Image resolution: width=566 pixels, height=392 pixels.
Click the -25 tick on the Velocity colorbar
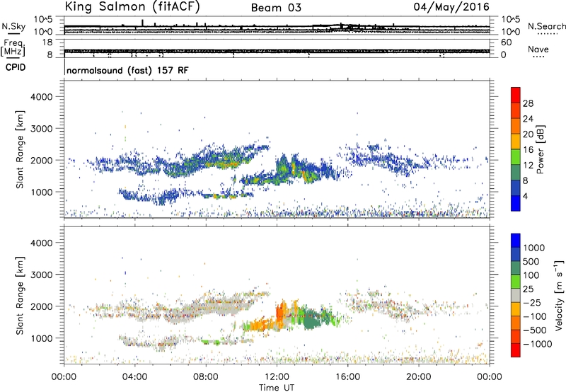click(532, 302)
